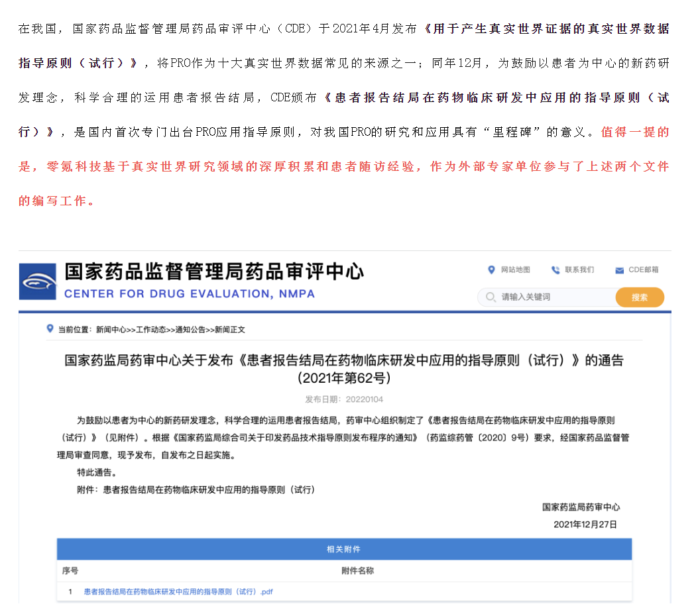
Task: Open the CDE邮箱 link
Action: tap(643, 270)
